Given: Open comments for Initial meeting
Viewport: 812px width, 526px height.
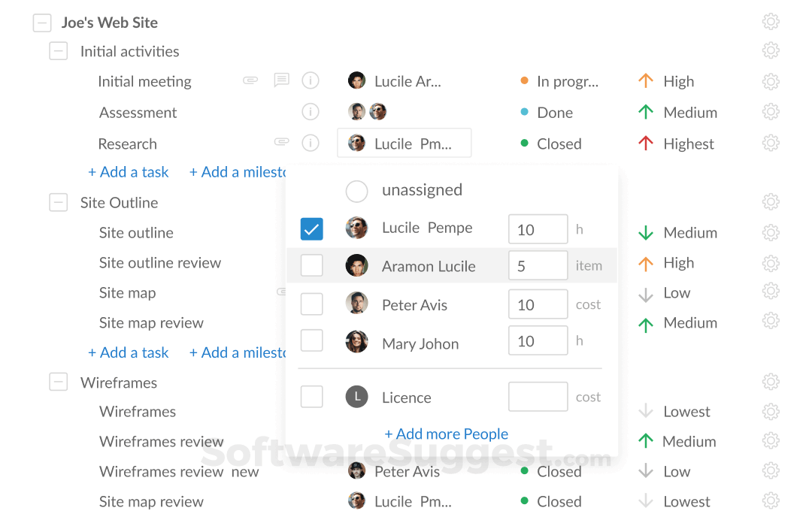Looking at the screenshot, I should (281, 80).
